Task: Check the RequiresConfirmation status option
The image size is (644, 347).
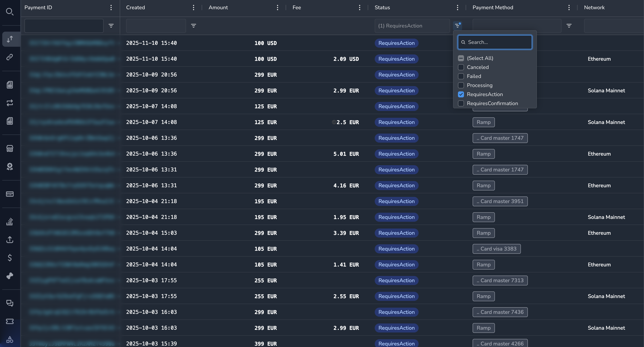Action: pyautogui.click(x=461, y=103)
